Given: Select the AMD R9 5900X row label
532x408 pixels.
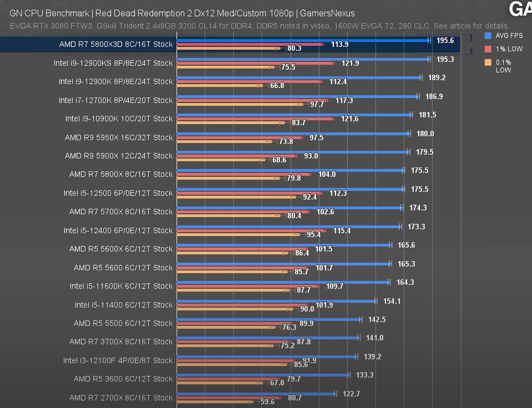Looking at the screenshot, I should click(x=119, y=156).
